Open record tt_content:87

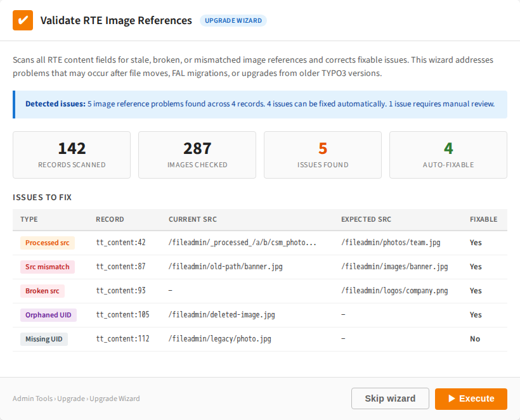(x=121, y=267)
